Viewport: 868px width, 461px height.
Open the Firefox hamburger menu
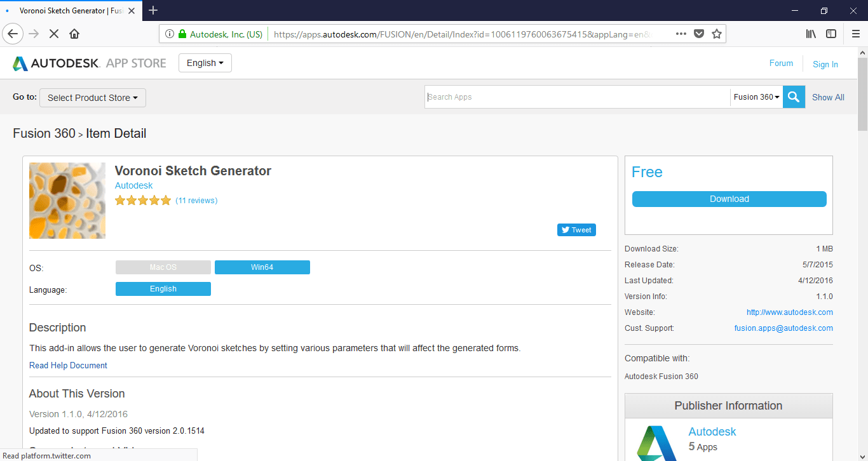click(x=855, y=34)
